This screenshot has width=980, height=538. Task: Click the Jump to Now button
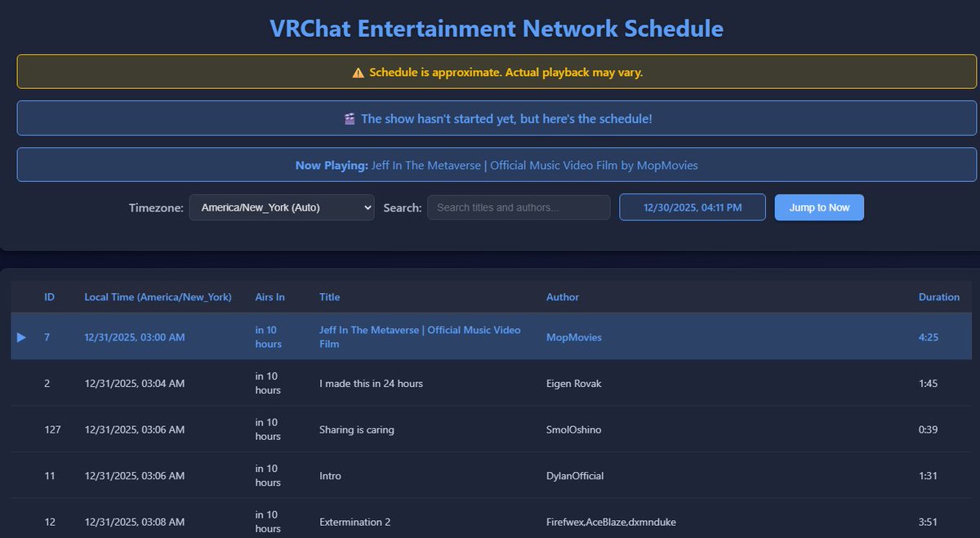click(x=819, y=207)
